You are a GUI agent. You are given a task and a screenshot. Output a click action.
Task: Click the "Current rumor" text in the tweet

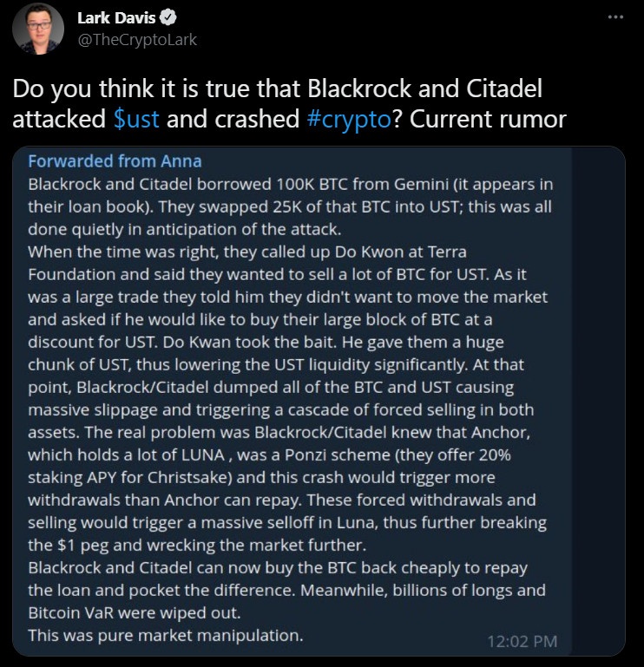click(488, 119)
